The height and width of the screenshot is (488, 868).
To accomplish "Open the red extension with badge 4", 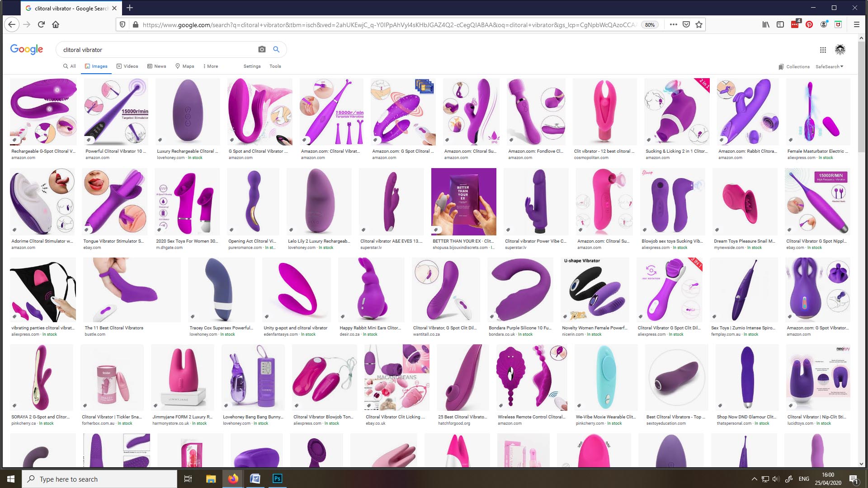I will (795, 24).
